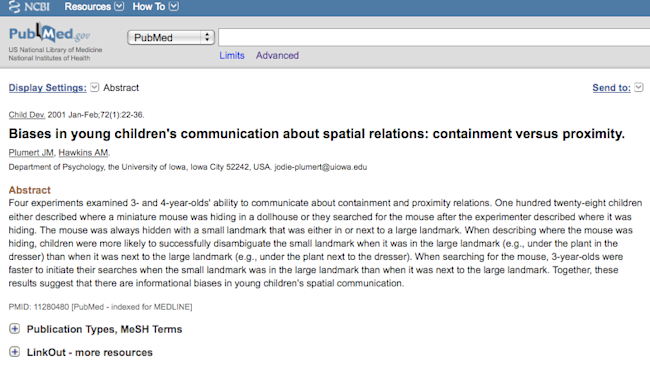Open the Send to link
The image size is (650, 366).
[x=611, y=88]
